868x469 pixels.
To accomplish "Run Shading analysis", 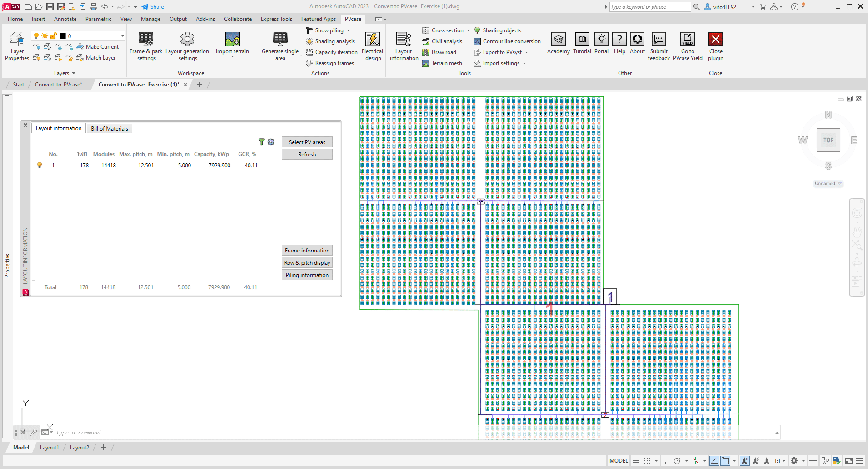I will pyautogui.click(x=330, y=41).
